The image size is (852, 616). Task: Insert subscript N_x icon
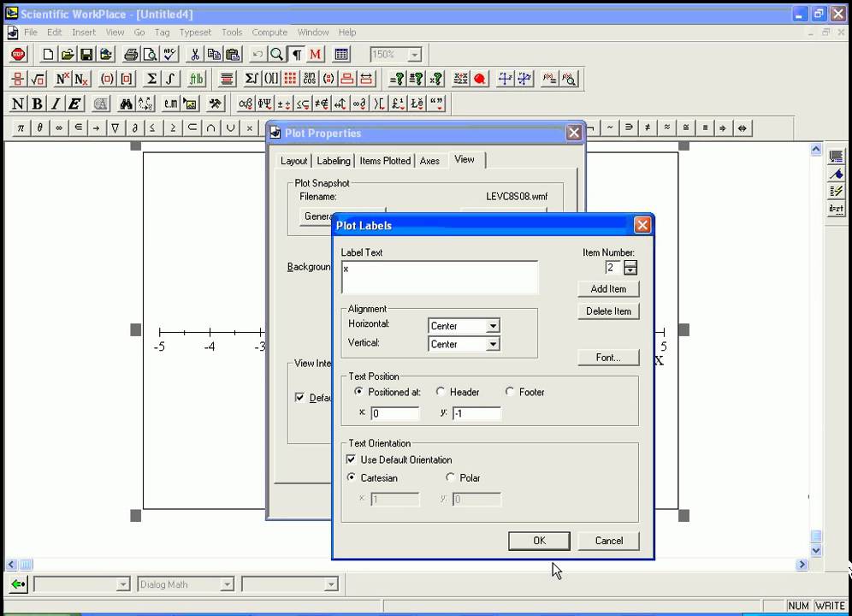click(x=81, y=79)
